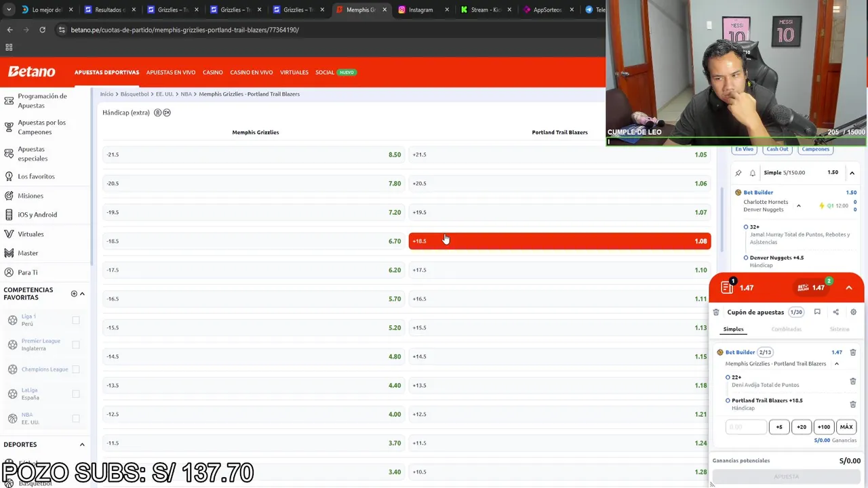
Task: Pin the Simple S/150.00 bet
Action: (x=738, y=173)
